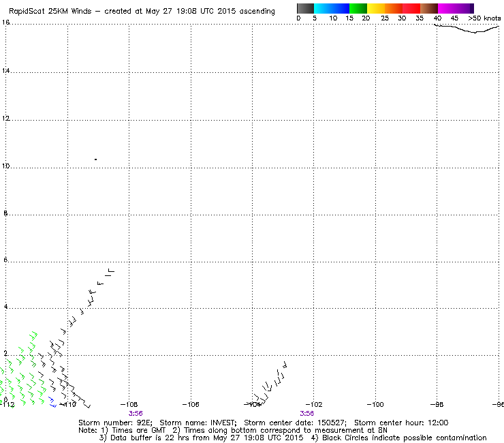Viewport: 504px width, 443px height.
Task: Click the blue 10–15 knots legend color
Action: 341,8
